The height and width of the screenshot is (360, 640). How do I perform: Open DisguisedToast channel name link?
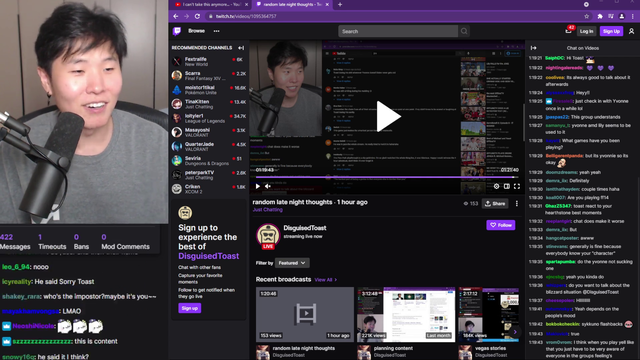pyautogui.click(x=304, y=228)
